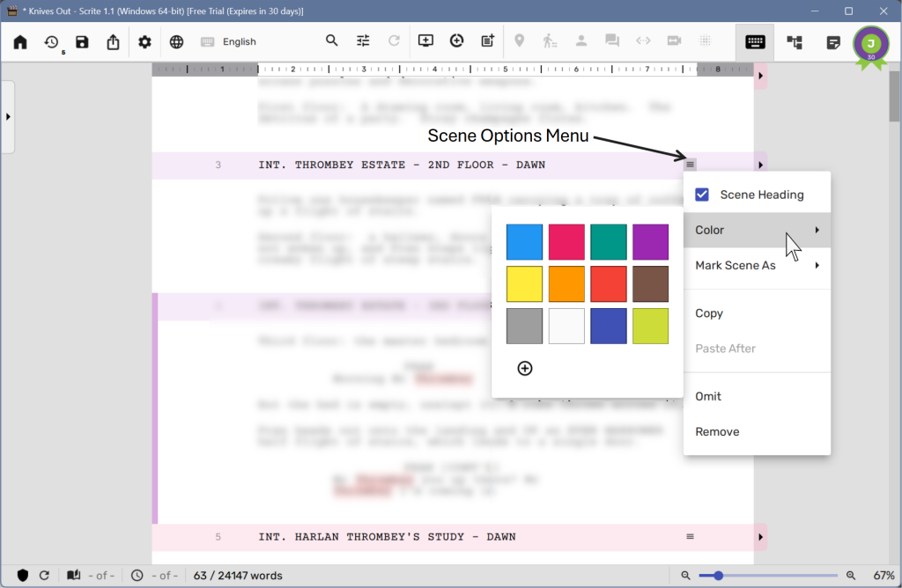The height and width of the screenshot is (588, 902).
Task: Pick the yellow scene color swatch
Action: click(524, 283)
